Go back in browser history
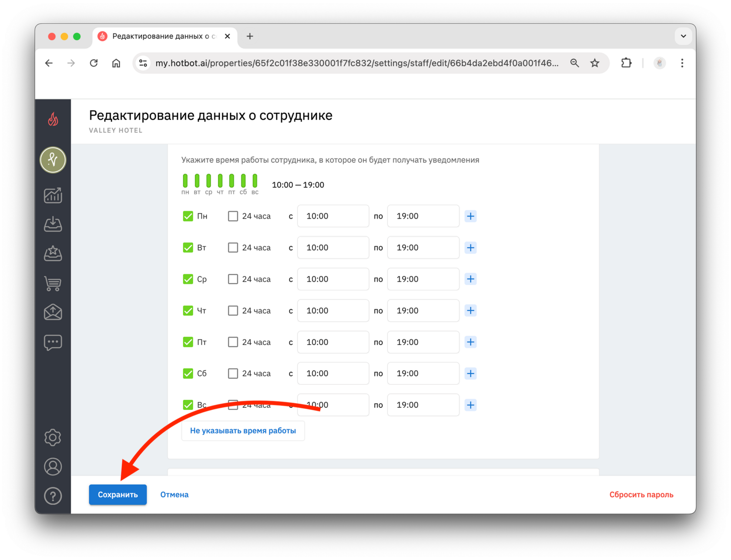This screenshot has width=731, height=560. tap(49, 63)
